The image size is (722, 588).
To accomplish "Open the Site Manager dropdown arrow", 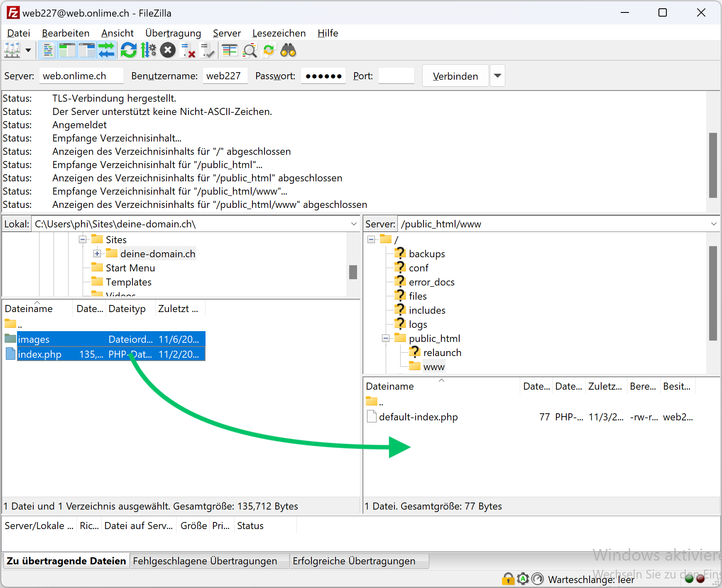I will (x=28, y=51).
